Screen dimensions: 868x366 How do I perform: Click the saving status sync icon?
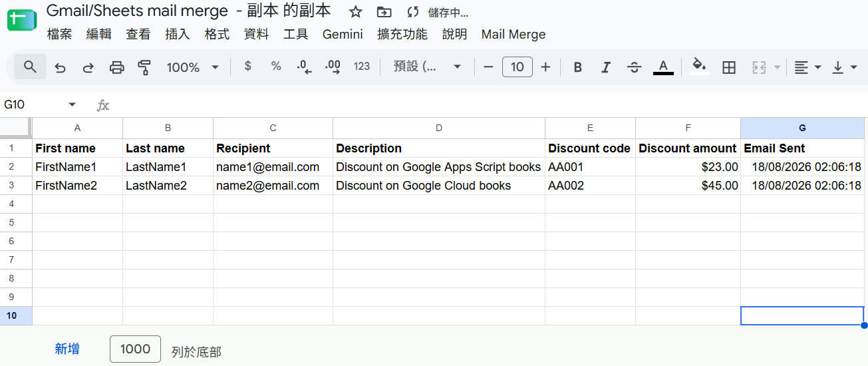click(x=413, y=12)
